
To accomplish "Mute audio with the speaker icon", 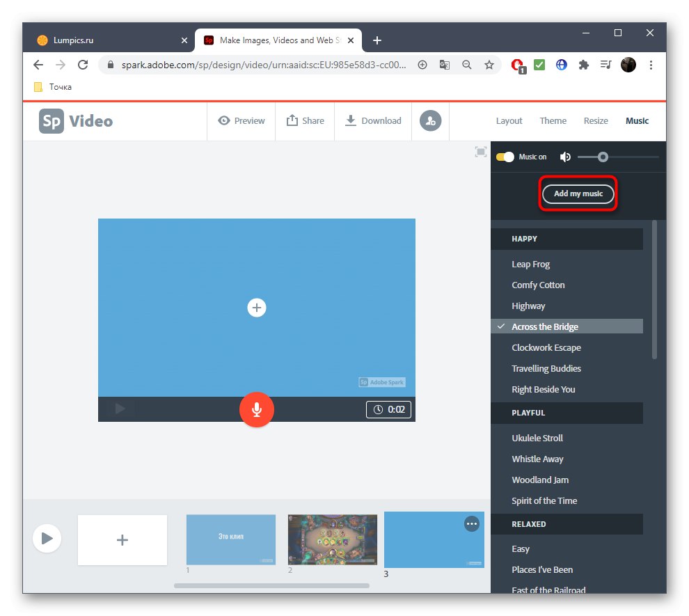I will tap(565, 157).
